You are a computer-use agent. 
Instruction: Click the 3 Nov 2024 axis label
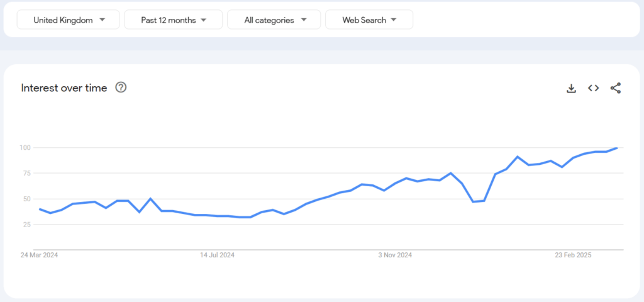(x=395, y=255)
